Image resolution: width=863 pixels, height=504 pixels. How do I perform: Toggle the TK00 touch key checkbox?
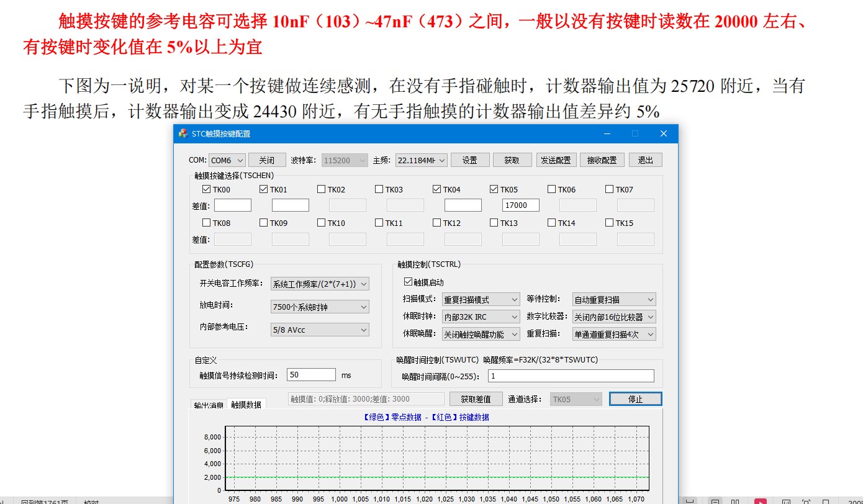(x=206, y=189)
